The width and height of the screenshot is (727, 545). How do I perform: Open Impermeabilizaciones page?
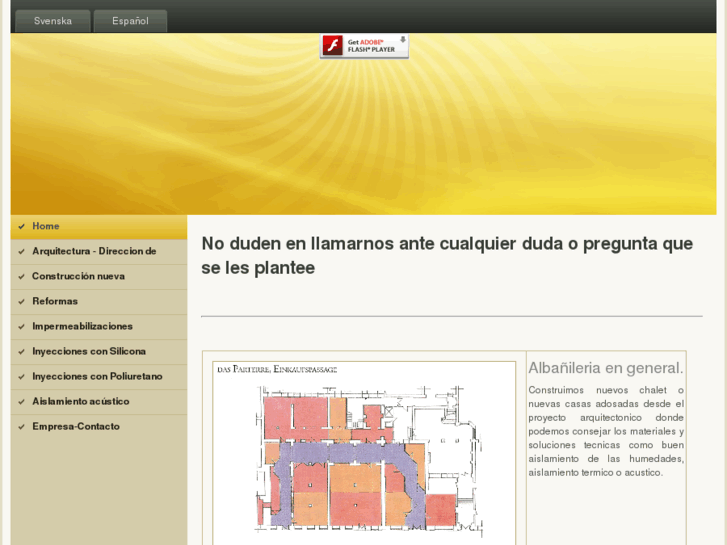pos(99,327)
